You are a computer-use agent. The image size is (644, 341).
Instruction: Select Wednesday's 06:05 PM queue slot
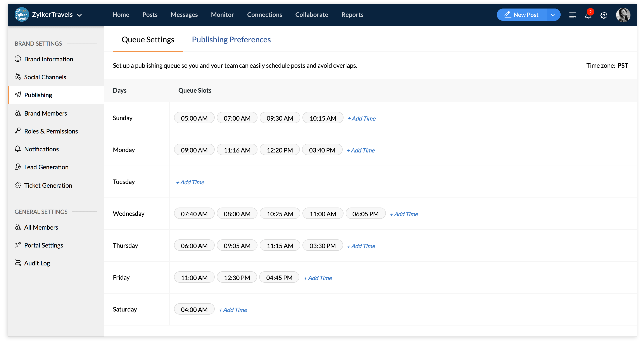(365, 214)
